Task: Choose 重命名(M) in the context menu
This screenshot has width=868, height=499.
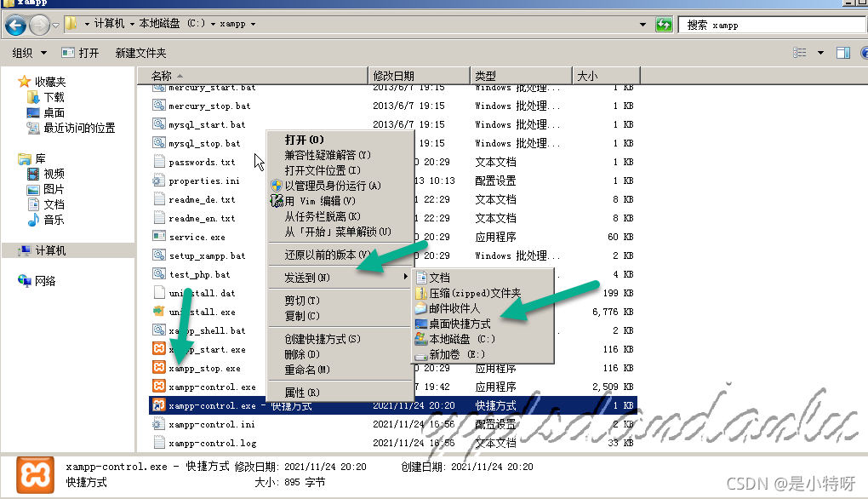Action: (x=340, y=370)
